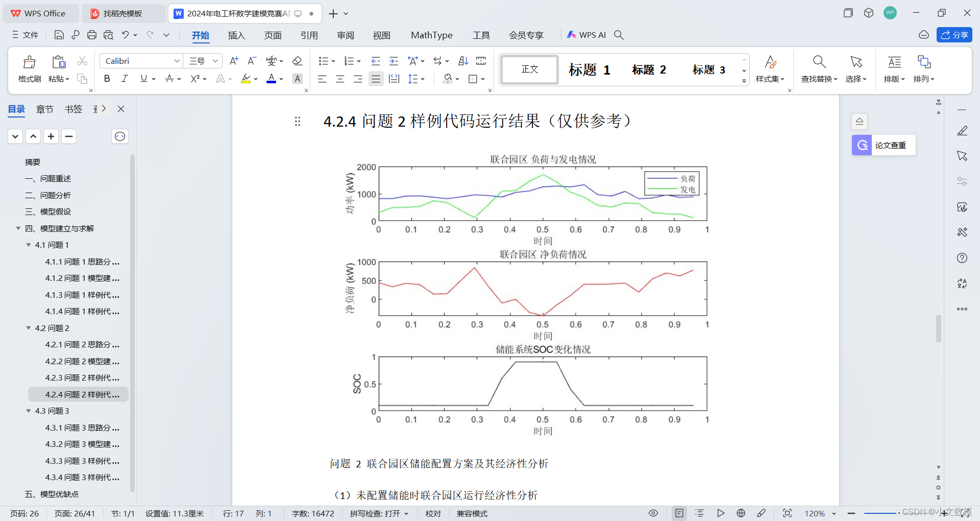Open the Calibri font name dropdown

(x=177, y=61)
